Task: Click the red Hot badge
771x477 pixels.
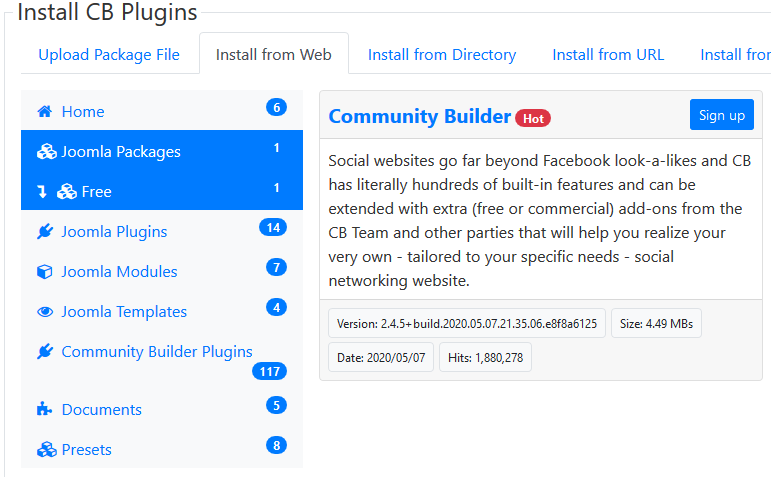Action: click(x=533, y=119)
